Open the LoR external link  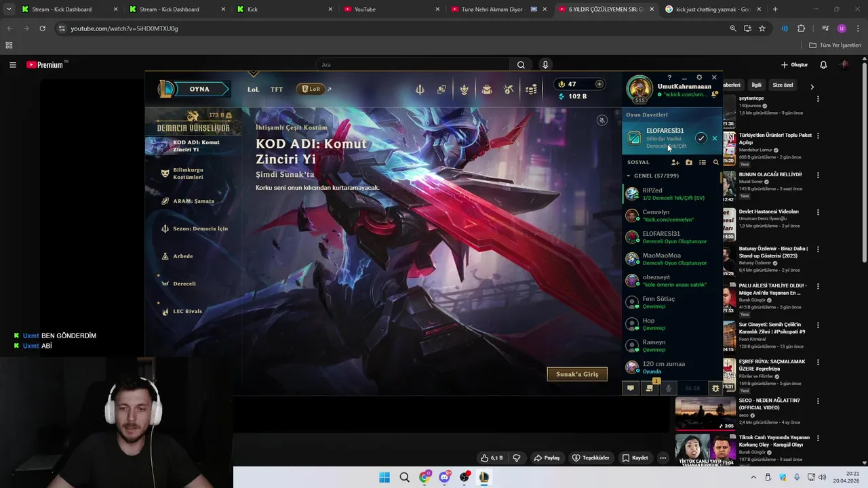(315, 89)
